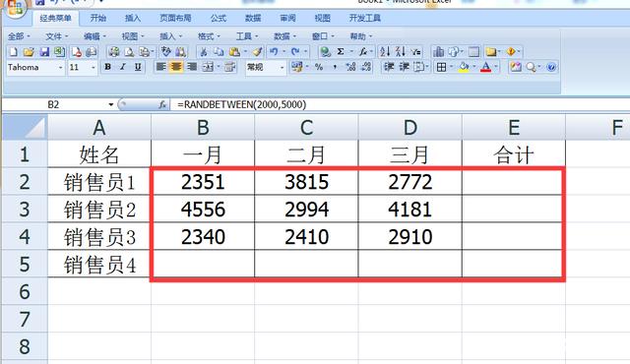The image size is (630, 364).
Task: Toggle center alignment
Action: pyautogui.click(x=176, y=67)
